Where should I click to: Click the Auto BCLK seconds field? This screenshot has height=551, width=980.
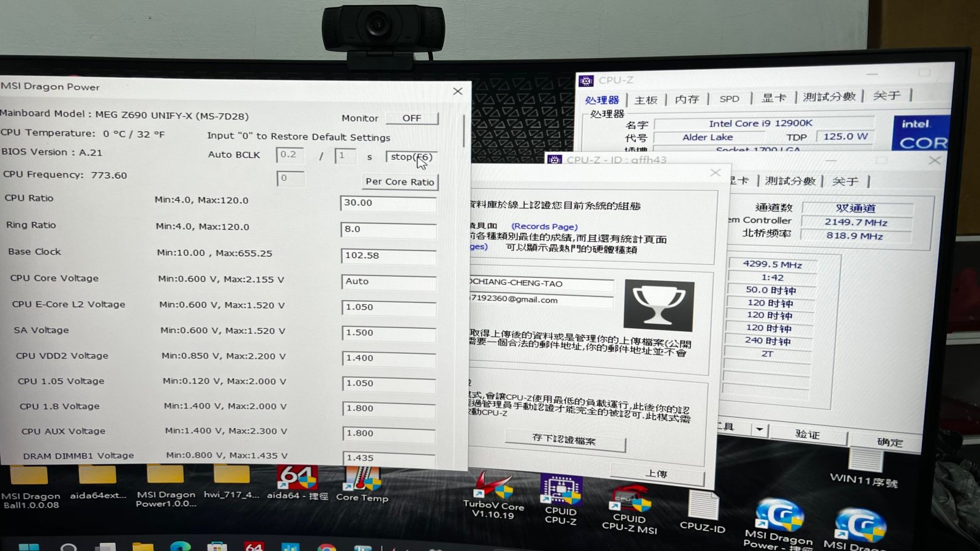tap(345, 156)
